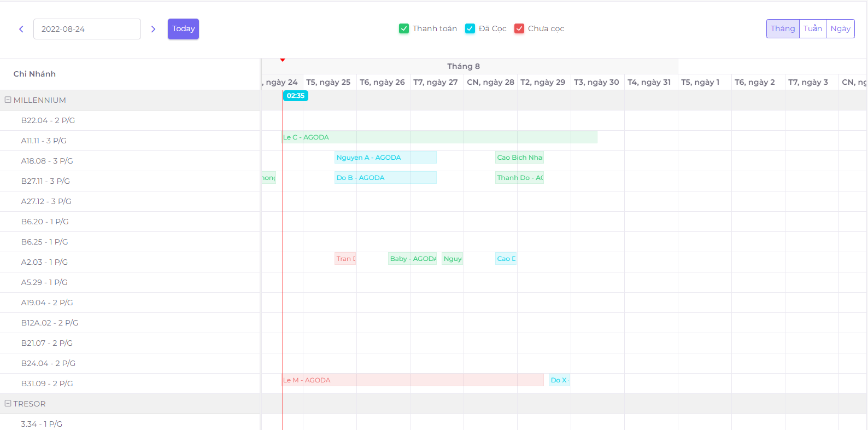Open the date picker field 2022-08-24
The height and width of the screenshot is (430, 868).
click(x=87, y=29)
